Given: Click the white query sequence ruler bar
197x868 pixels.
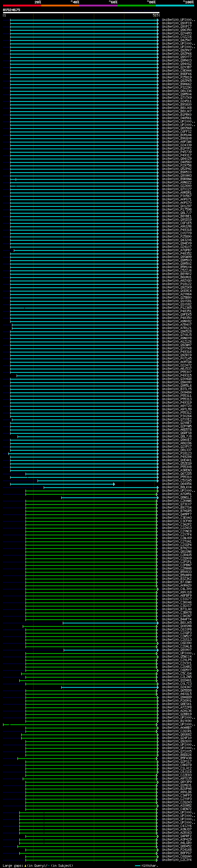Looking at the screenshot, I should [x=81, y=12].
